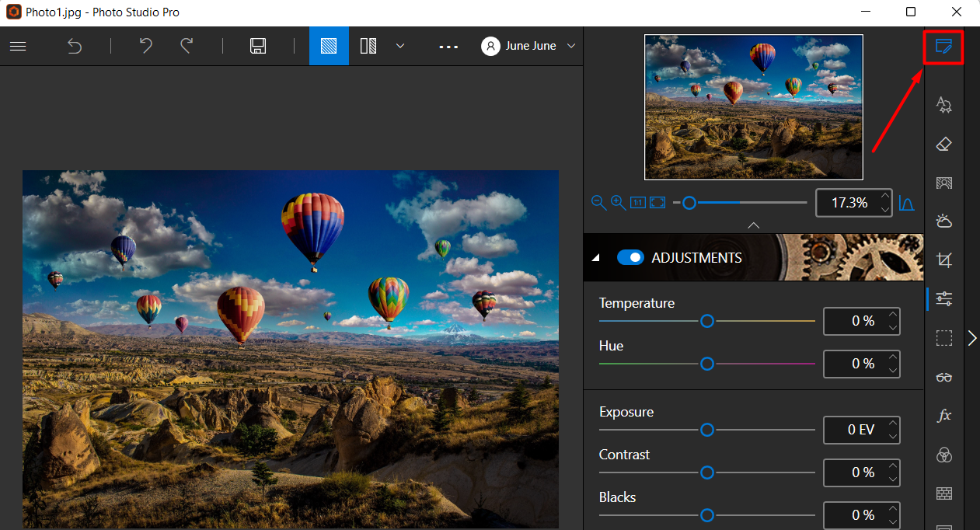Open the three-dot more options menu
This screenshot has width=980, height=530.
[448, 47]
